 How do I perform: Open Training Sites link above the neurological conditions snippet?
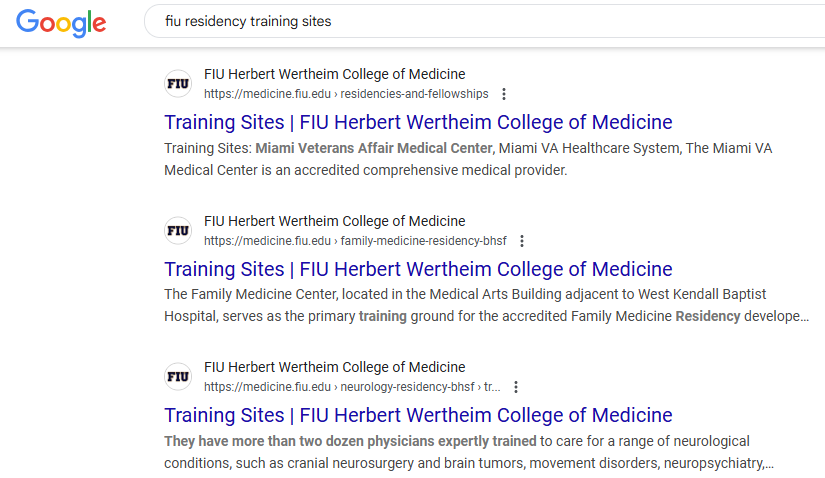point(418,415)
